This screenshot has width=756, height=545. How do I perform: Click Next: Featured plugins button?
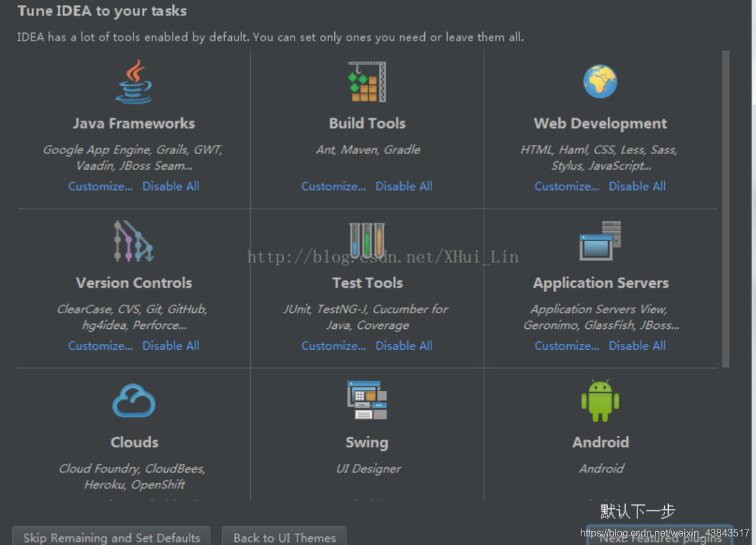tap(660, 537)
